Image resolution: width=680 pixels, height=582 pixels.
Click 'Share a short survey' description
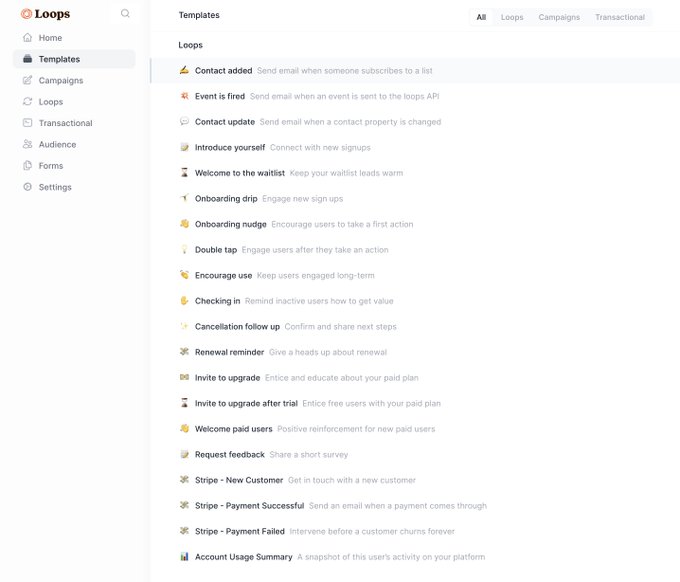[309, 454]
